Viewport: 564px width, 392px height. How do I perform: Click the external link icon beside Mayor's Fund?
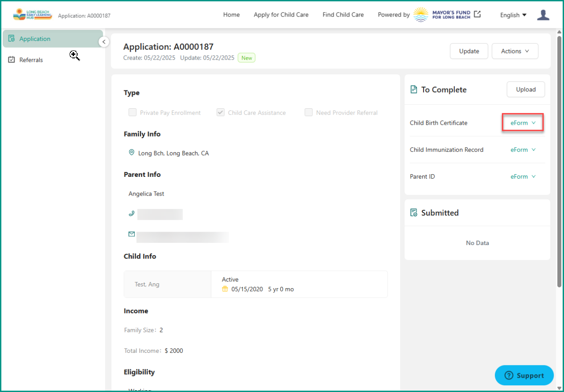click(x=478, y=14)
